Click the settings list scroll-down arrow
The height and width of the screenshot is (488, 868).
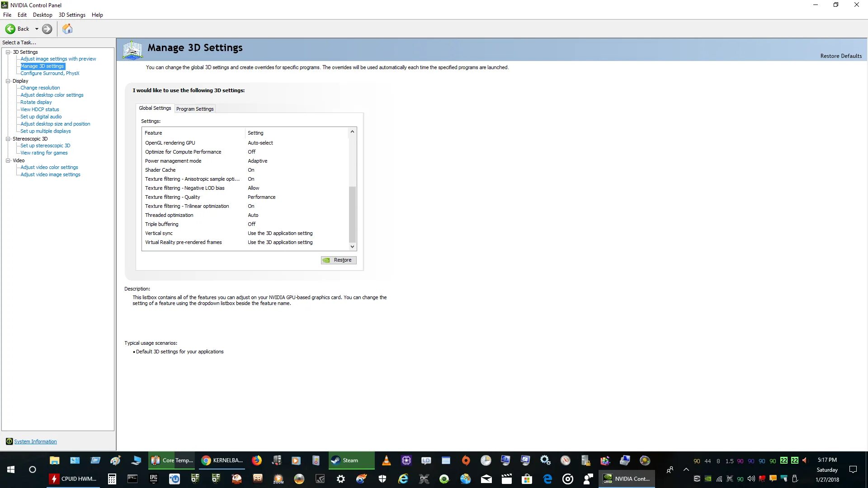tap(352, 247)
